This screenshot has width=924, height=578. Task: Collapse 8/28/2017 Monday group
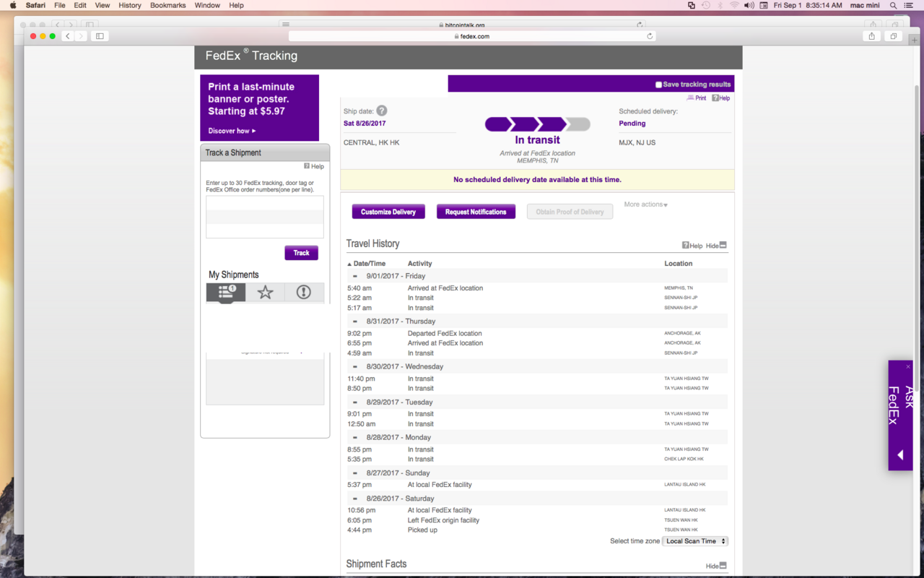coord(355,438)
